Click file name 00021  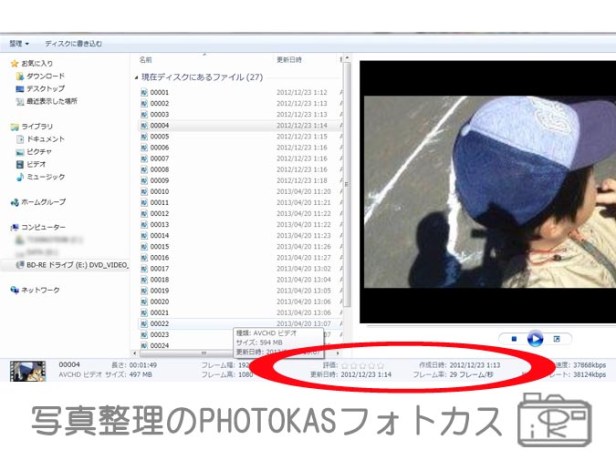click(160, 313)
